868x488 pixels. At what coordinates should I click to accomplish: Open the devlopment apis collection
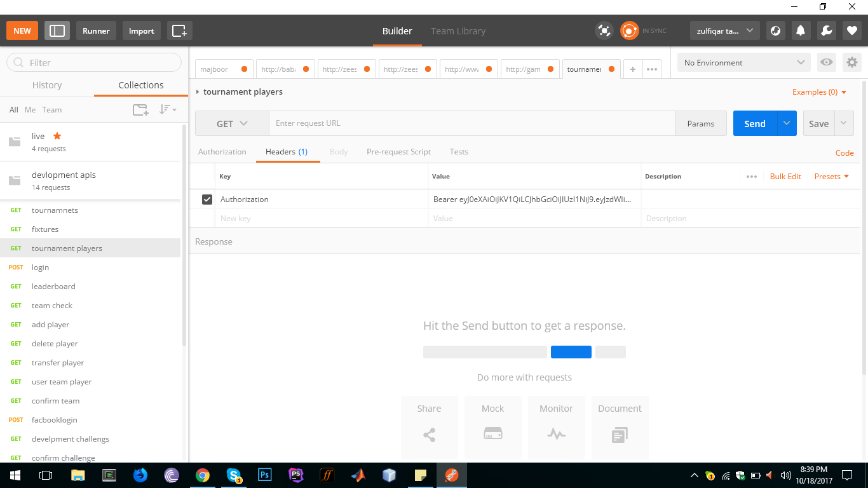click(90, 180)
